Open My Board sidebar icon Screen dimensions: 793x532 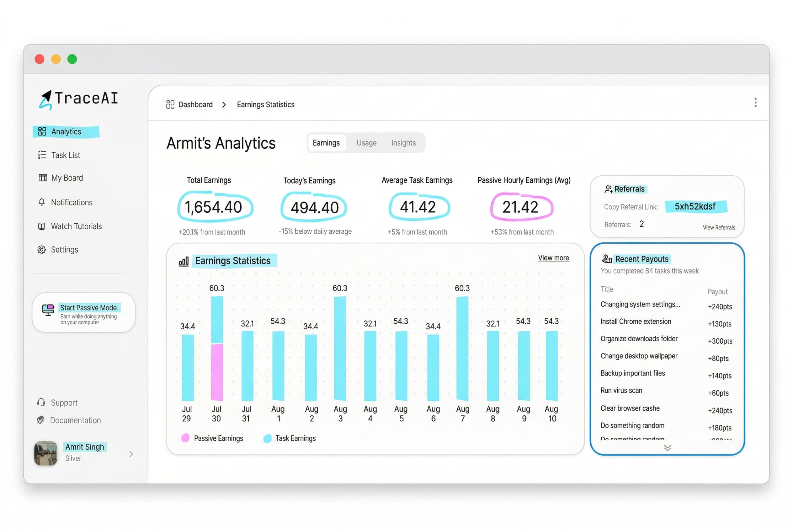[x=43, y=178]
